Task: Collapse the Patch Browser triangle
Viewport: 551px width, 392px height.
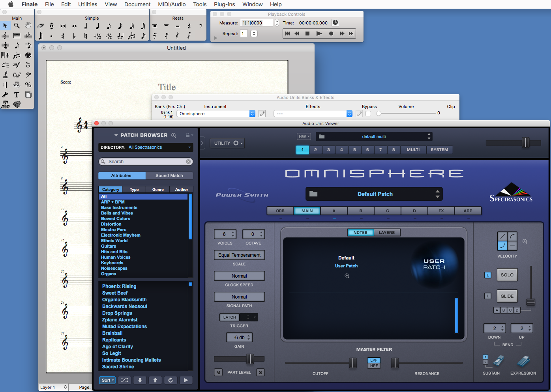Action: [x=116, y=135]
